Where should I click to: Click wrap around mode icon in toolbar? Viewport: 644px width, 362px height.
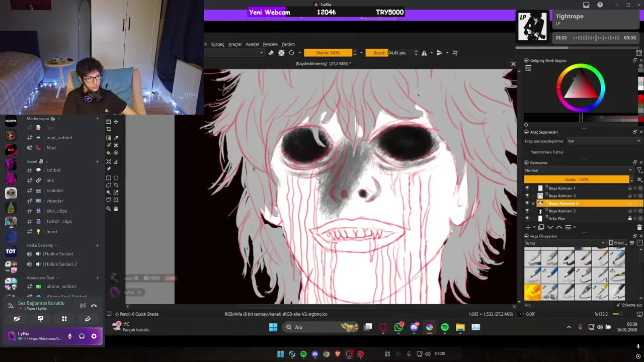click(455, 53)
